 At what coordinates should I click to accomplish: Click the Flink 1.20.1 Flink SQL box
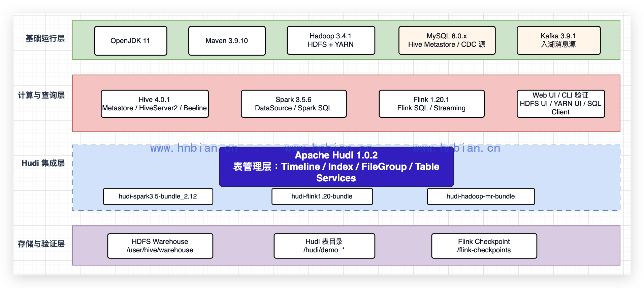click(x=431, y=104)
